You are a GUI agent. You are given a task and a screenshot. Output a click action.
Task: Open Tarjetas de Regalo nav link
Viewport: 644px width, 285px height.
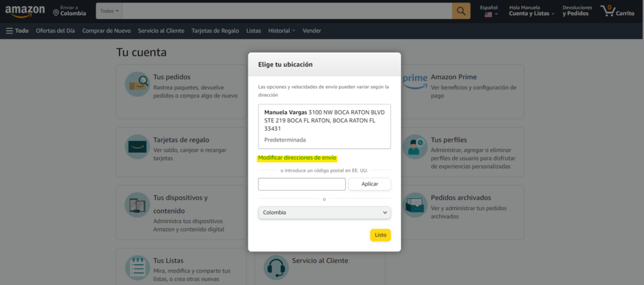click(x=215, y=31)
